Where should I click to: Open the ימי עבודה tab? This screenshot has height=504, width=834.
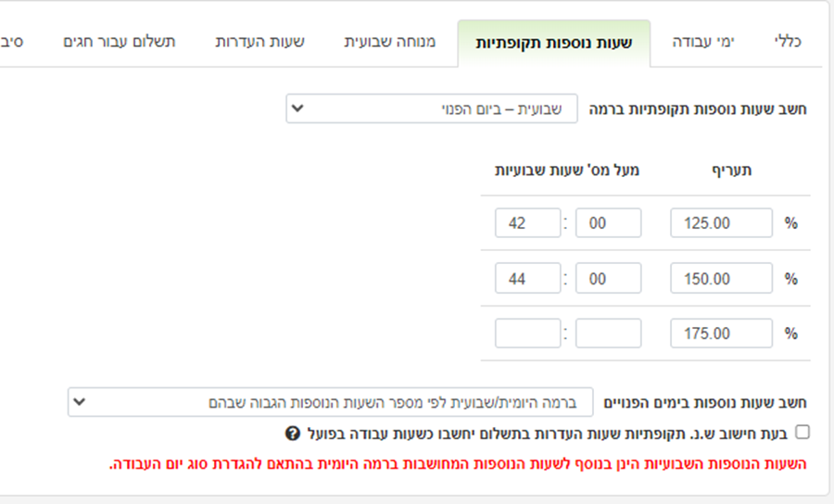click(703, 42)
